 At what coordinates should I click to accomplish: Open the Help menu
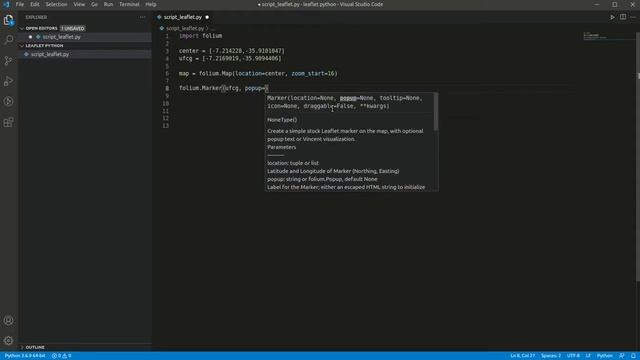click(151, 4)
